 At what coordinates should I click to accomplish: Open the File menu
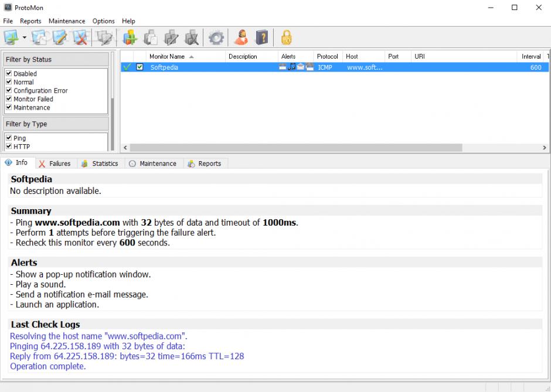coord(8,21)
